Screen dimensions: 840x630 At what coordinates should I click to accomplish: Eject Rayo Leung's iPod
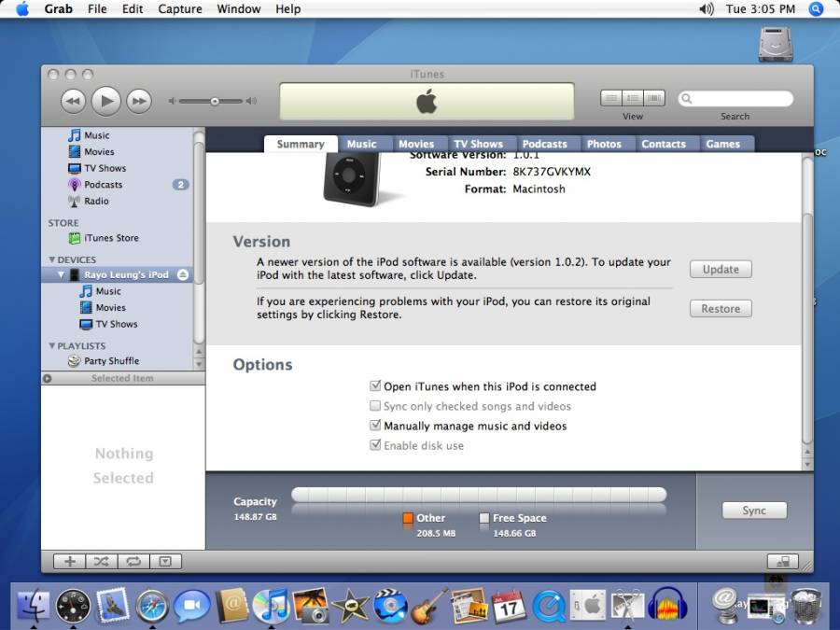tap(183, 274)
